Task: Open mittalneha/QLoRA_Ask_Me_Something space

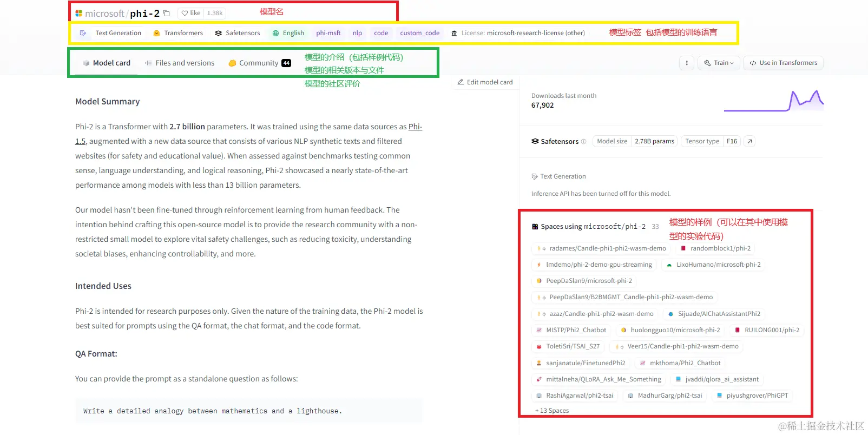Action: click(x=599, y=379)
